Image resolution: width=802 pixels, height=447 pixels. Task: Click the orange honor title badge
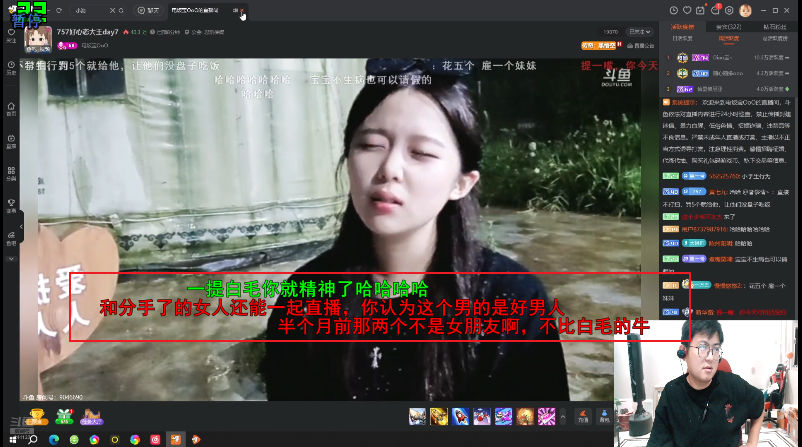(598, 46)
